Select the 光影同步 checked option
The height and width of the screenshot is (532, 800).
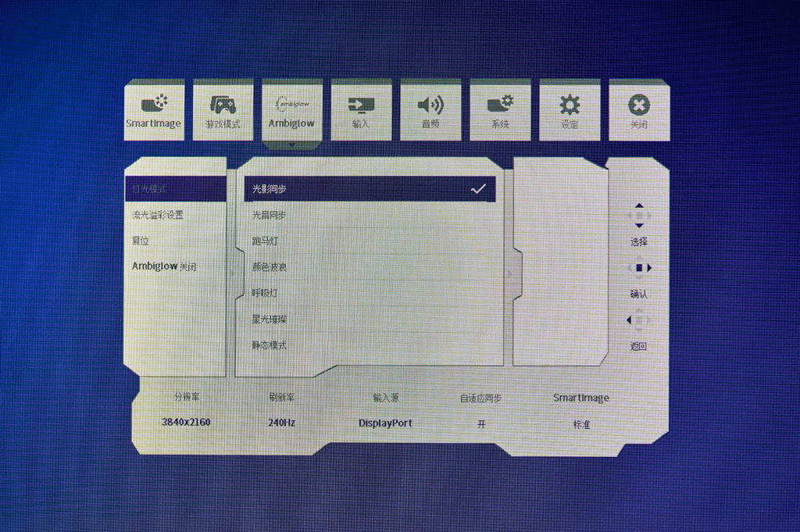pyautogui.click(x=370, y=189)
